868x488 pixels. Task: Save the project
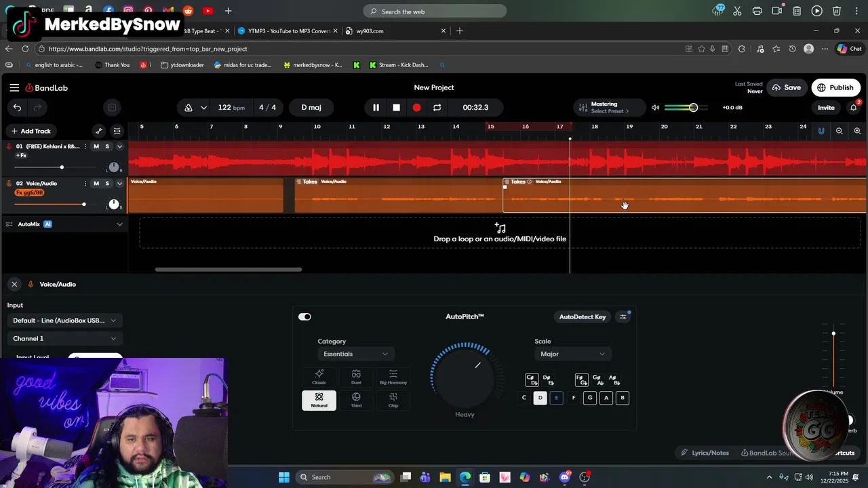coord(786,87)
